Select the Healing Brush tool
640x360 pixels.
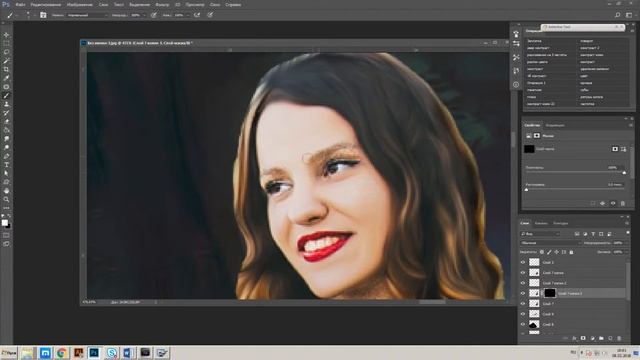pyautogui.click(x=6, y=87)
